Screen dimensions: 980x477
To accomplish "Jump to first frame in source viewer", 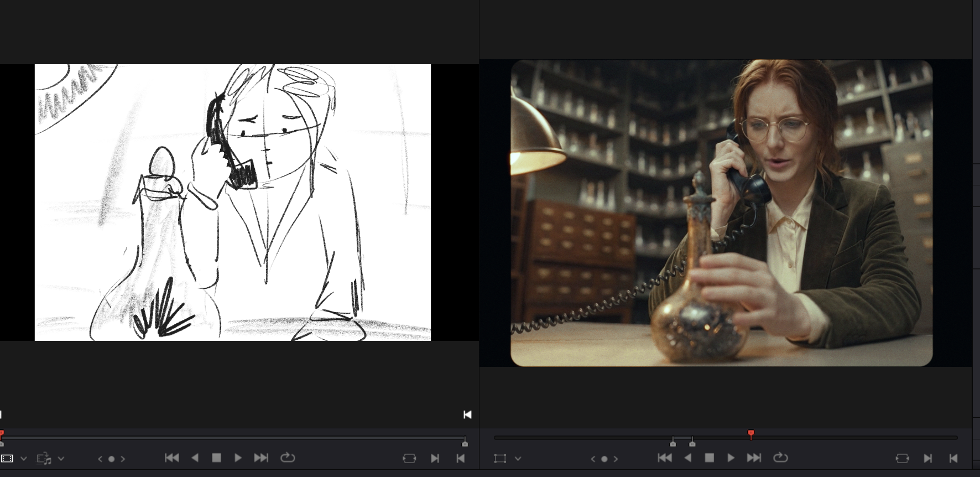I will (x=172, y=458).
